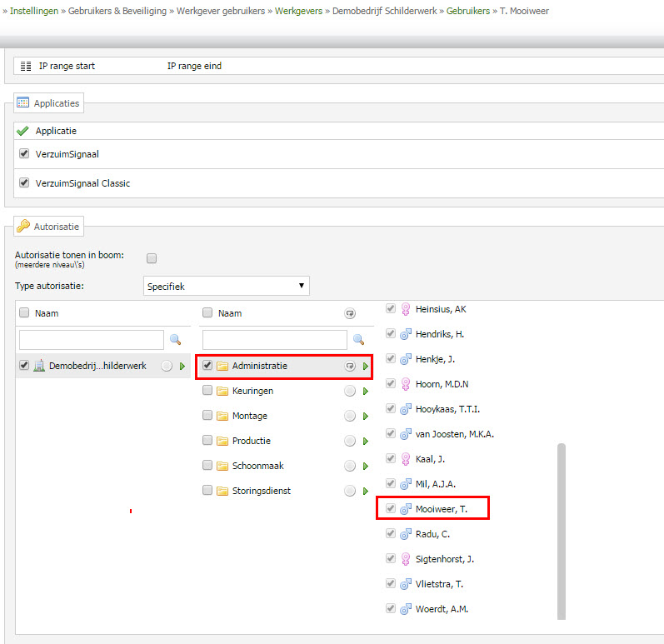Tick the Productie folder checkbox
The width and height of the screenshot is (664, 644).
click(207, 441)
